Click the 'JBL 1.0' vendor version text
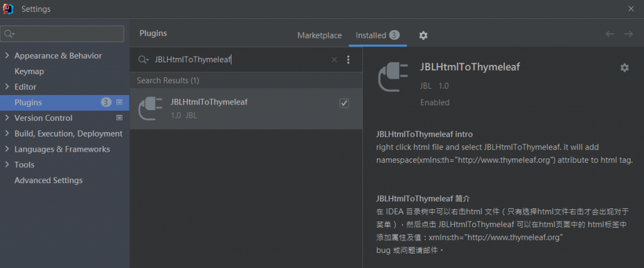This screenshot has width=644, height=268. click(434, 86)
